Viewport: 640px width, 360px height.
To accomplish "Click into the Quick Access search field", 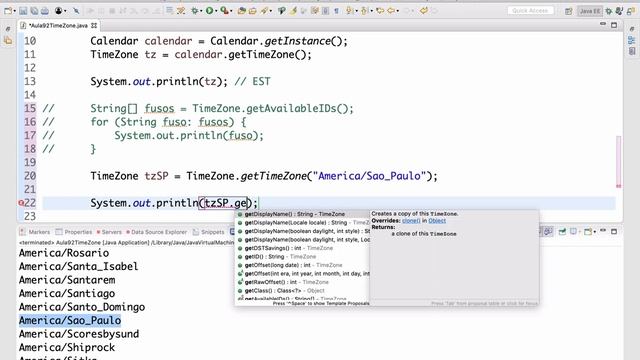I will [531, 11].
